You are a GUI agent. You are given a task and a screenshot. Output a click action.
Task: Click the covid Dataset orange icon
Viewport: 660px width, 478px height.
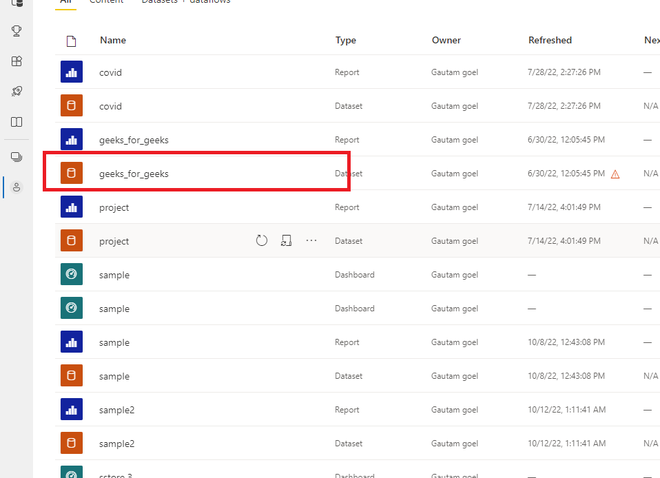pos(72,106)
